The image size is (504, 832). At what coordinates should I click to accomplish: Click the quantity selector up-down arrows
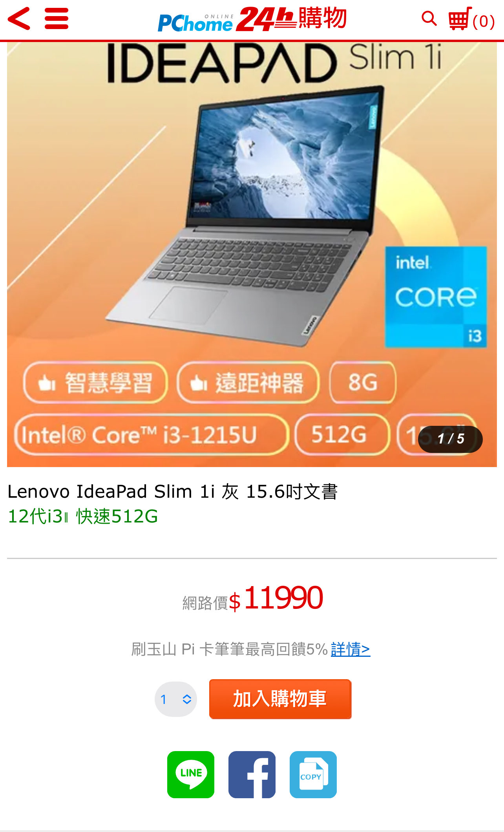pos(187,699)
